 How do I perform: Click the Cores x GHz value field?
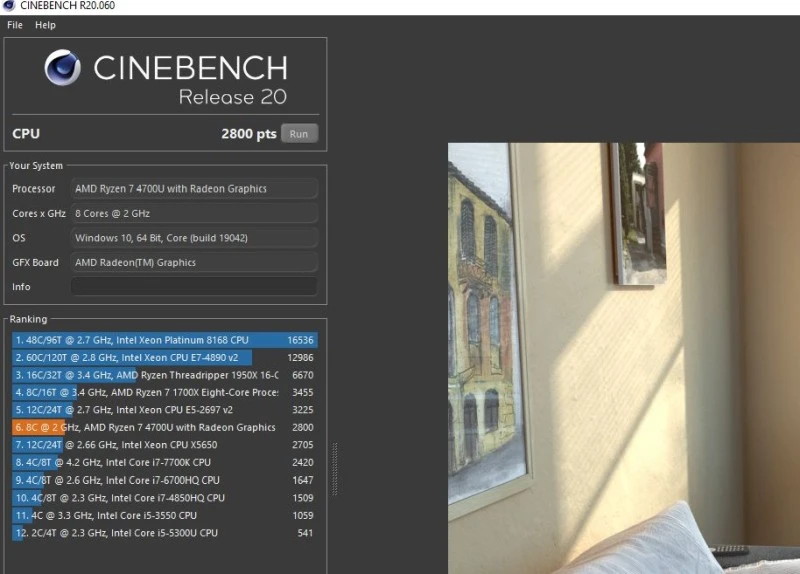193,214
